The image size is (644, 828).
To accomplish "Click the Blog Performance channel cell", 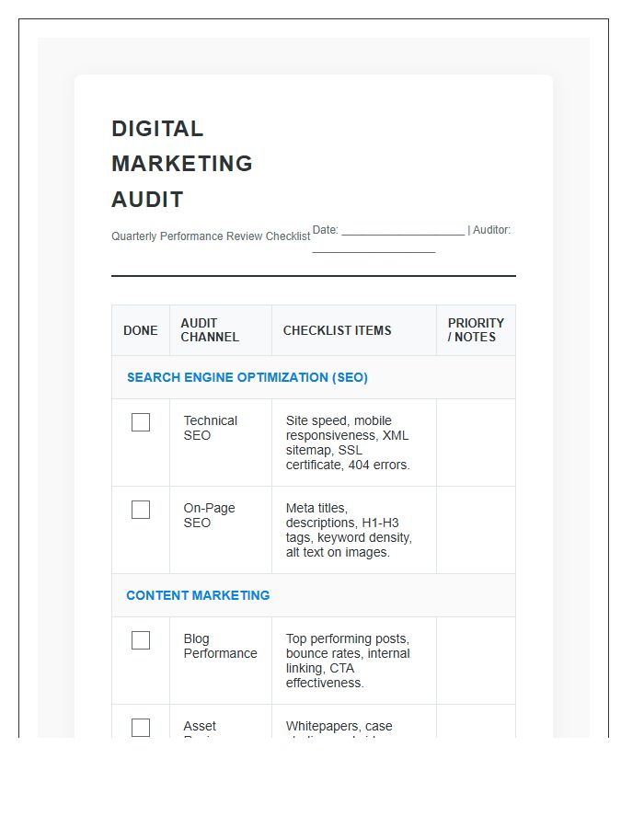I will tap(221, 661).
